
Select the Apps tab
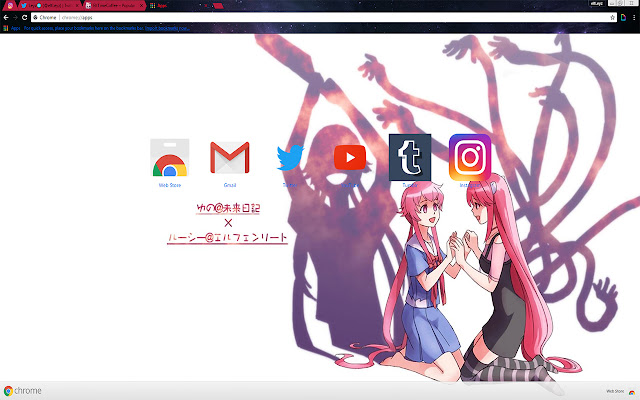pyautogui.click(x=179, y=6)
